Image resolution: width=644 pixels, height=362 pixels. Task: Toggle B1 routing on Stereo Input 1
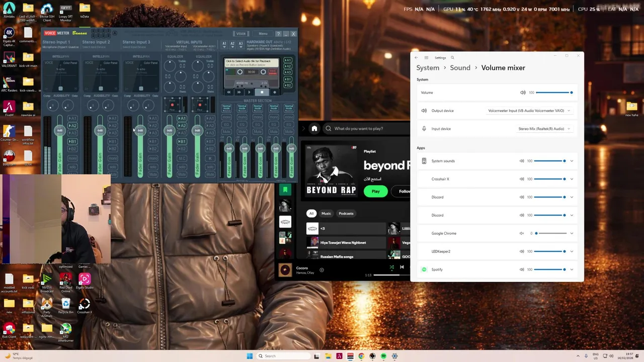[x=72, y=142]
